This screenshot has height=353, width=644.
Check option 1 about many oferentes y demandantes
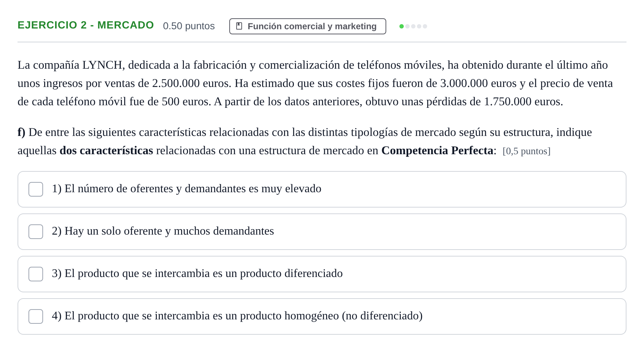coord(36,189)
